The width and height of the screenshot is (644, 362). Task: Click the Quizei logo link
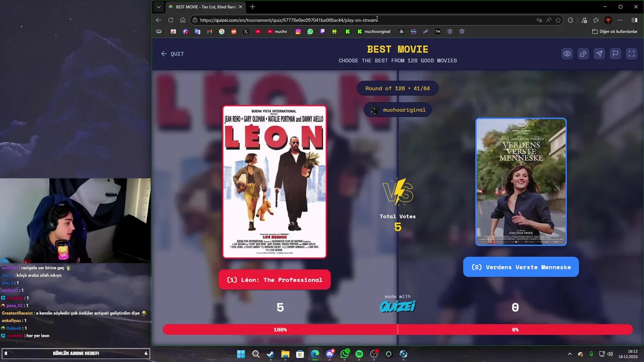(x=398, y=306)
